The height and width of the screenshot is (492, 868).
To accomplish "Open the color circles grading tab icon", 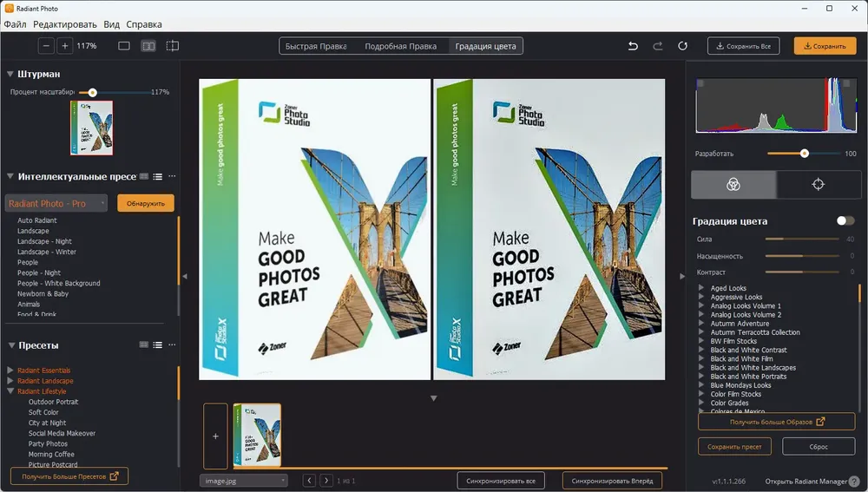I will (733, 184).
